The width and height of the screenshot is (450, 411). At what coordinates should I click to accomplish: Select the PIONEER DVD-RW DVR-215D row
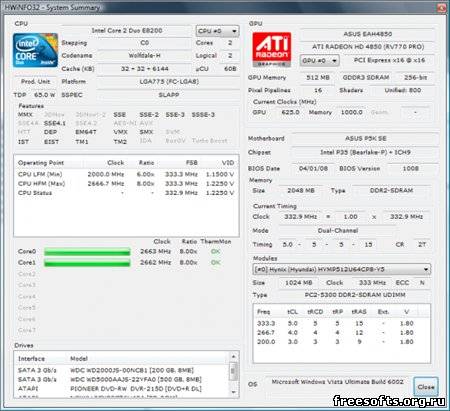(122, 388)
